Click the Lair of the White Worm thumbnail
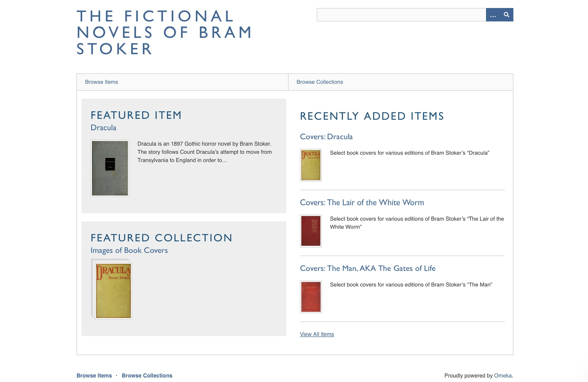The width and height of the screenshot is (588, 382). [x=311, y=230]
